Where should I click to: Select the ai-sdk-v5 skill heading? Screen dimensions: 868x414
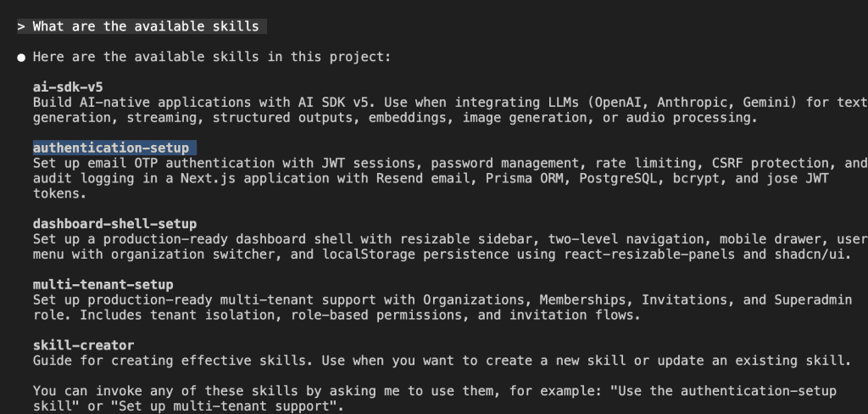click(68, 87)
